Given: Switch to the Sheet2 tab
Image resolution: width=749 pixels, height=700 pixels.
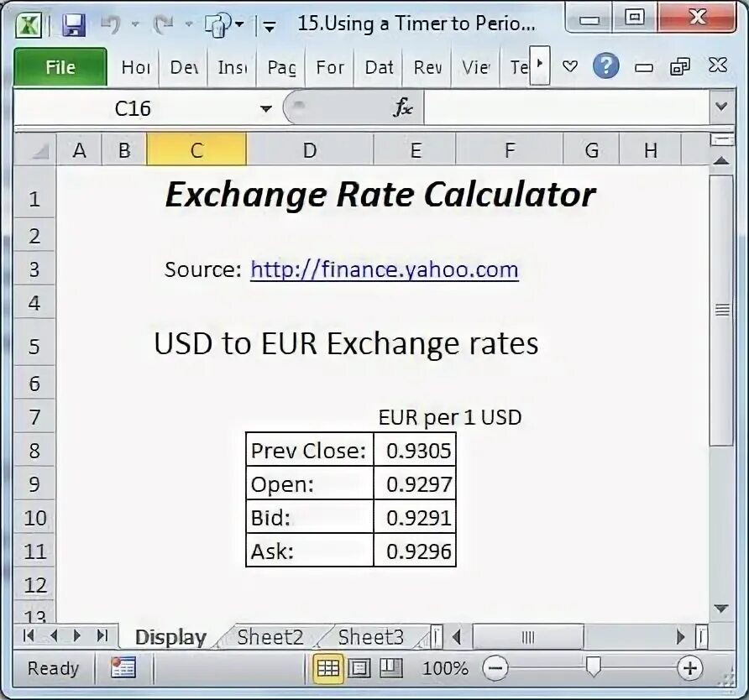Looking at the screenshot, I should coord(270,637).
